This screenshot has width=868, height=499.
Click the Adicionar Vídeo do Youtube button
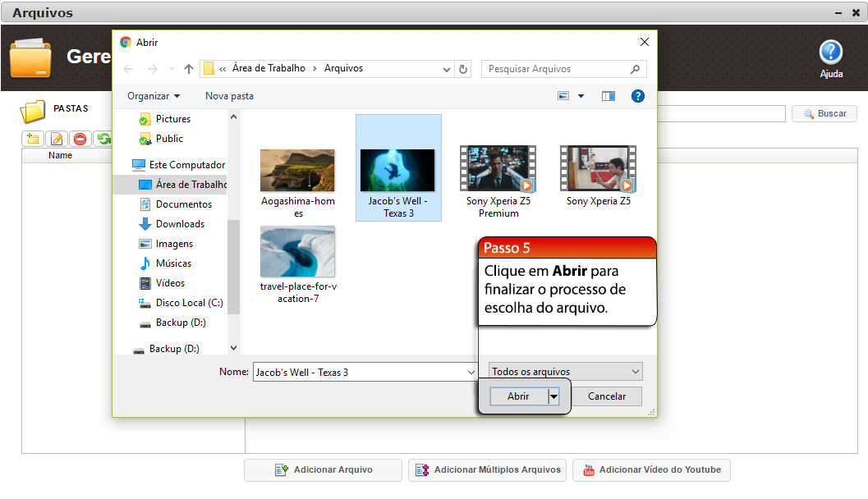pyautogui.click(x=651, y=470)
